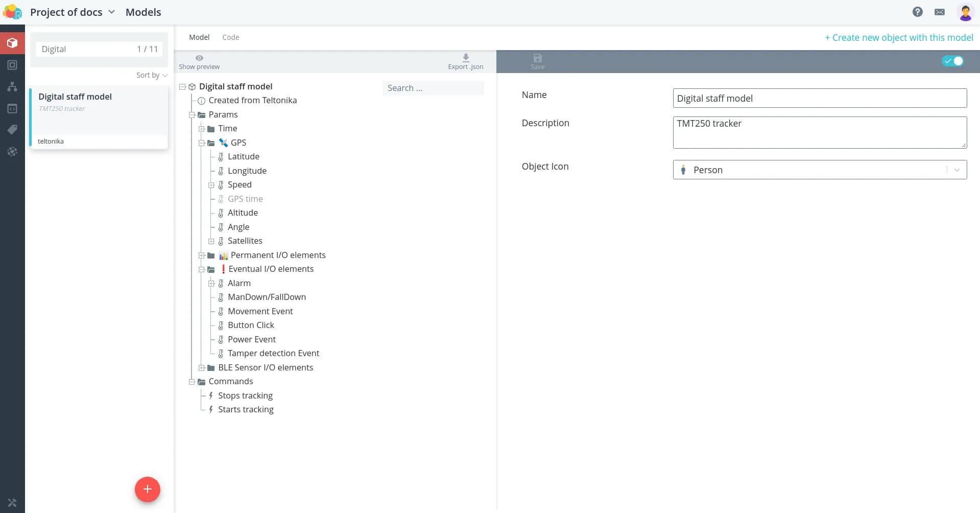The image size is (980, 513).
Task: Open the Sort by dropdown
Action: pyautogui.click(x=152, y=75)
